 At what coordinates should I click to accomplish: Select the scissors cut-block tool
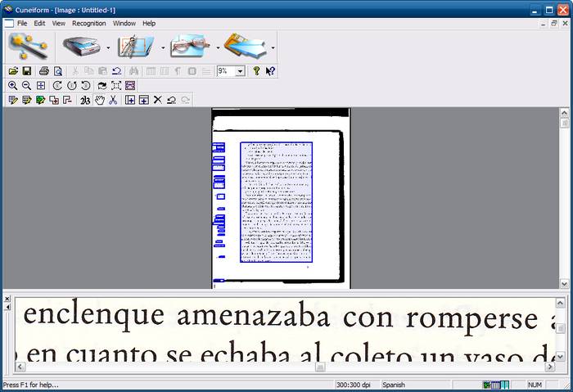coord(113,100)
